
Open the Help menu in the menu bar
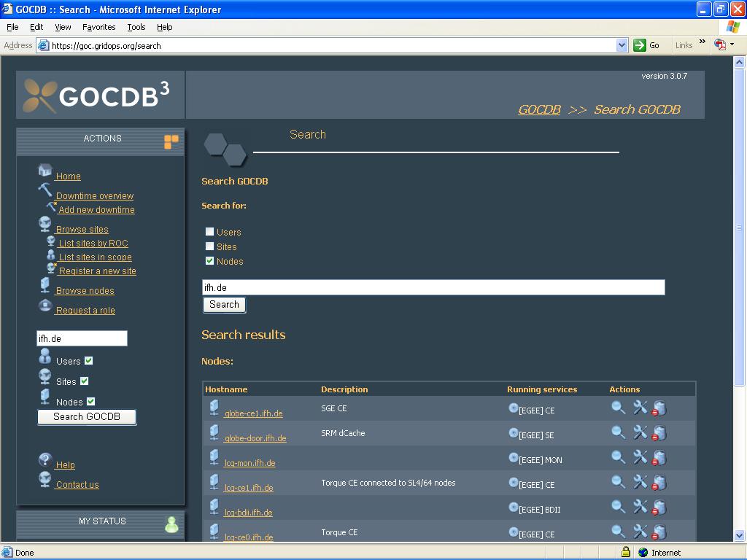tap(164, 27)
